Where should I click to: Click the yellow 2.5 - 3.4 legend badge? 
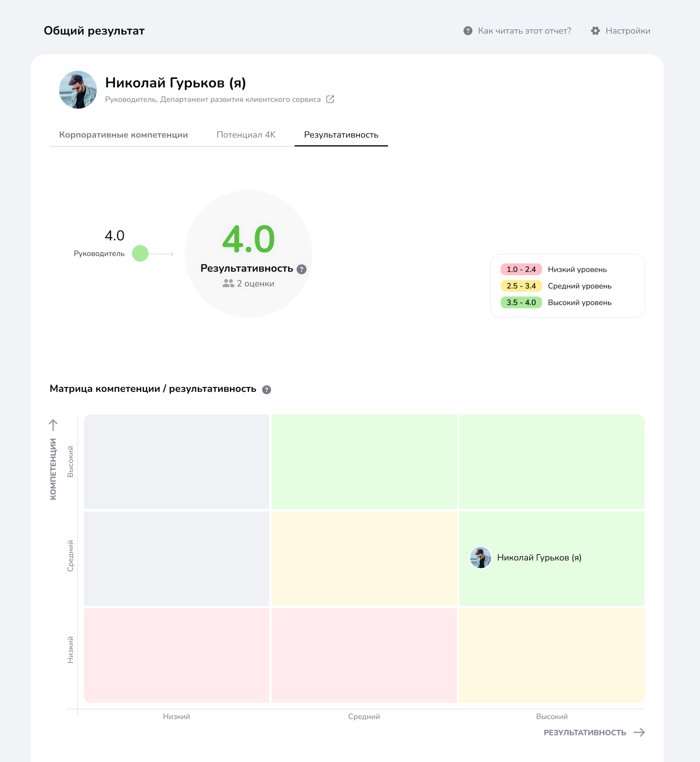[x=521, y=286]
